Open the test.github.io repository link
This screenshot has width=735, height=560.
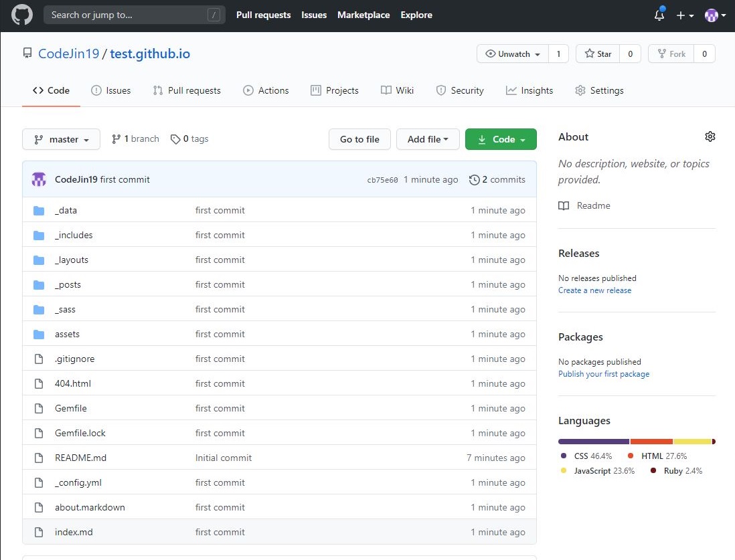pos(150,54)
